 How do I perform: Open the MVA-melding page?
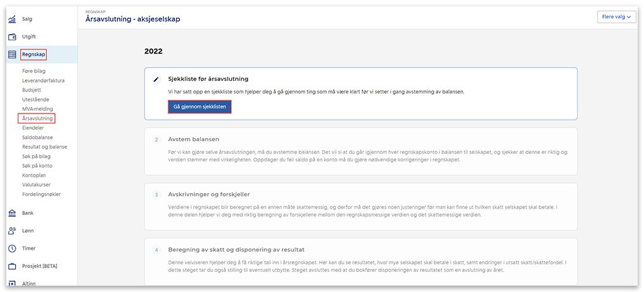37,109
